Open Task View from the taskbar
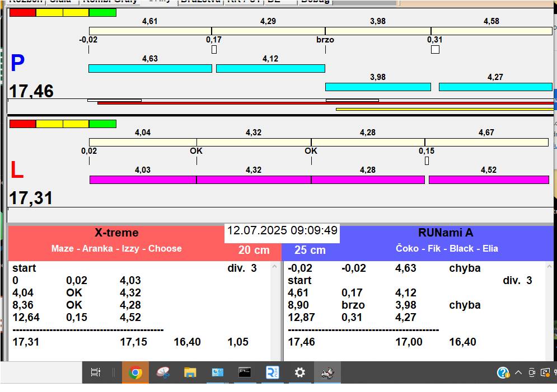The width and height of the screenshot is (557, 392). [96, 372]
